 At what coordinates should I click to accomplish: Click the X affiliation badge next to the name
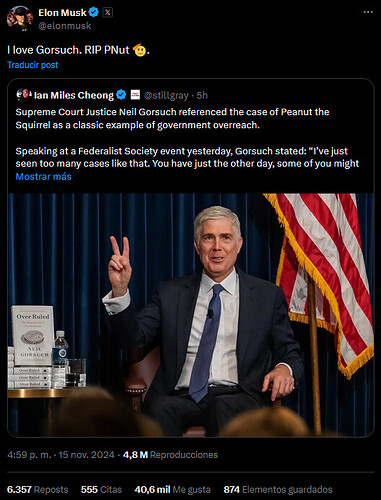pos(107,13)
